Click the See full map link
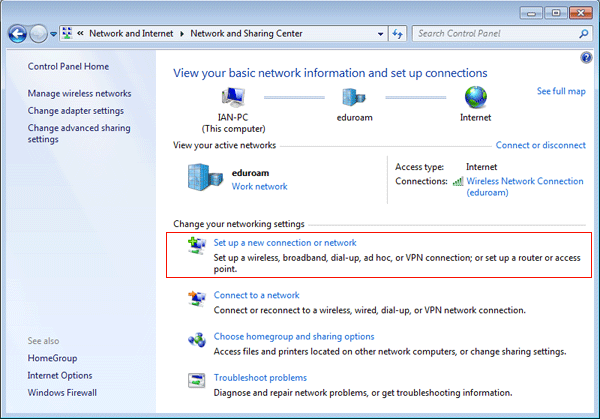This screenshot has height=420, width=600. tap(561, 91)
